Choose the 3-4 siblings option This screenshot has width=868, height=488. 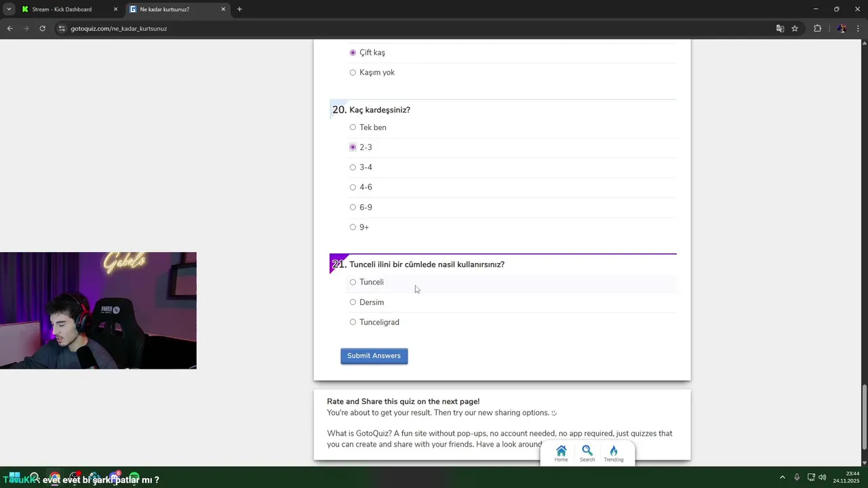(x=353, y=167)
